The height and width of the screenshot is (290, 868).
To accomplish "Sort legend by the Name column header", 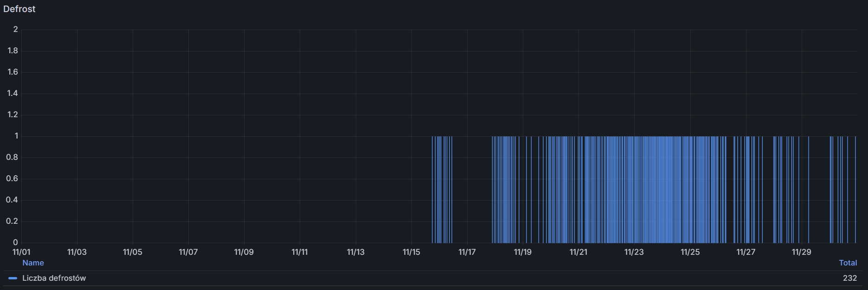I will click(33, 263).
